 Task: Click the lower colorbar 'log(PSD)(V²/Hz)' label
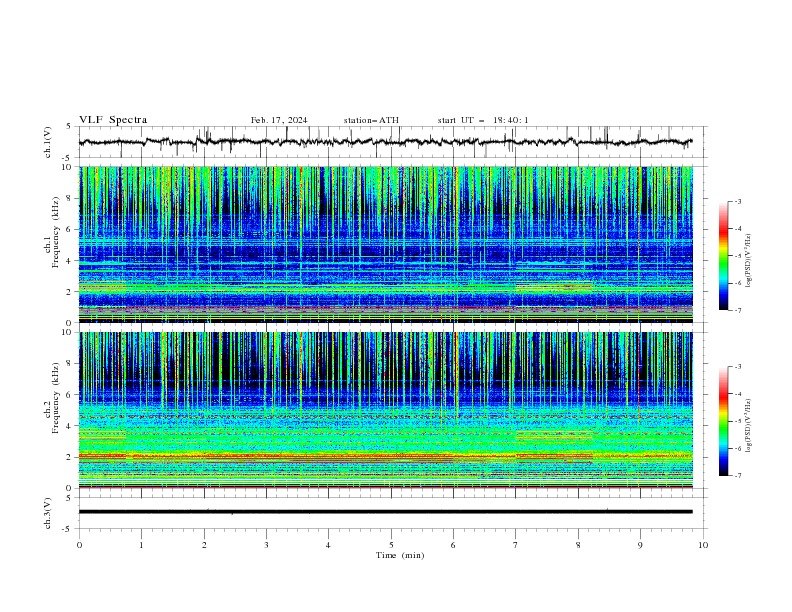coord(749,426)
